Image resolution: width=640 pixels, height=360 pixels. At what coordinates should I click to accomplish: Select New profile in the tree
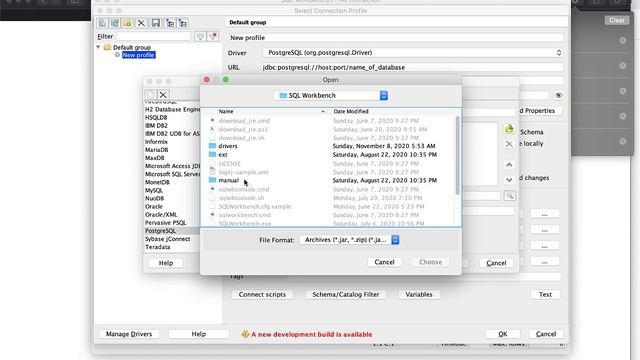click(138, 55)
